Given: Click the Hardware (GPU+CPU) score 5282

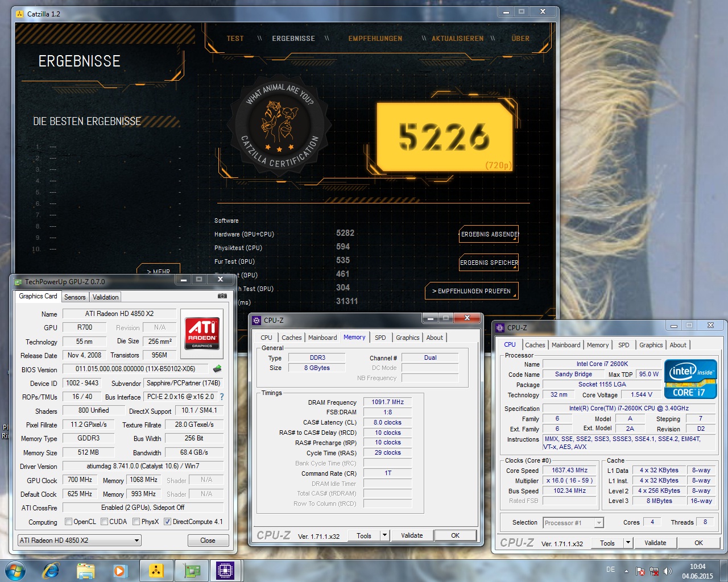Looking at the screenshot, I should pyautogui.click(x=345, y=233).
